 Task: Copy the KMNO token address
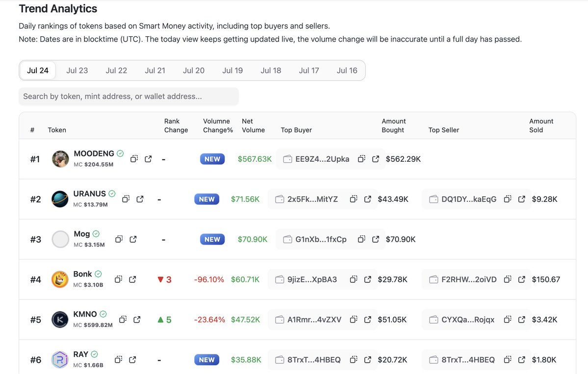(123, 319)
